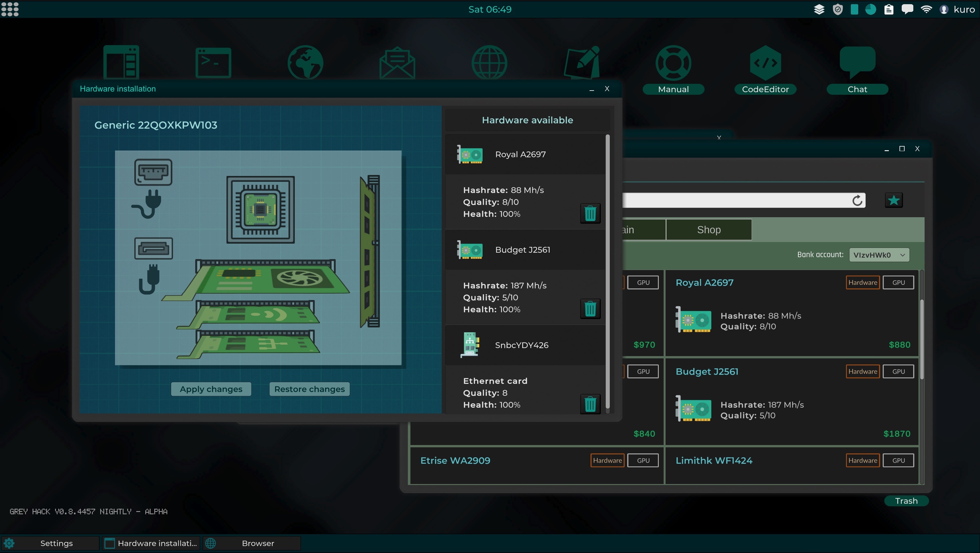Image resolution: width=980 pixels, height=553 pixels.
Task: Click trash icon for Budget J2561 card
Action: click(590, 309)
